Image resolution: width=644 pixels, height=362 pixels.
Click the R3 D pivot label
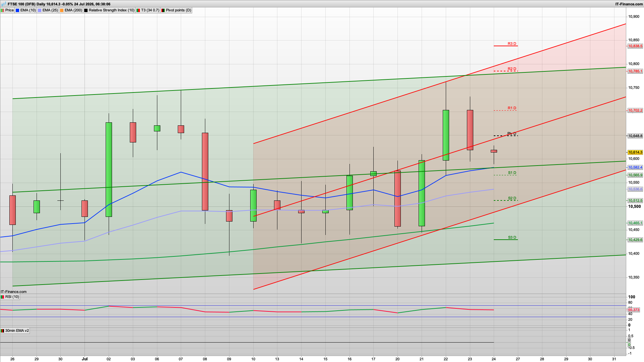[x=512, y=44]
